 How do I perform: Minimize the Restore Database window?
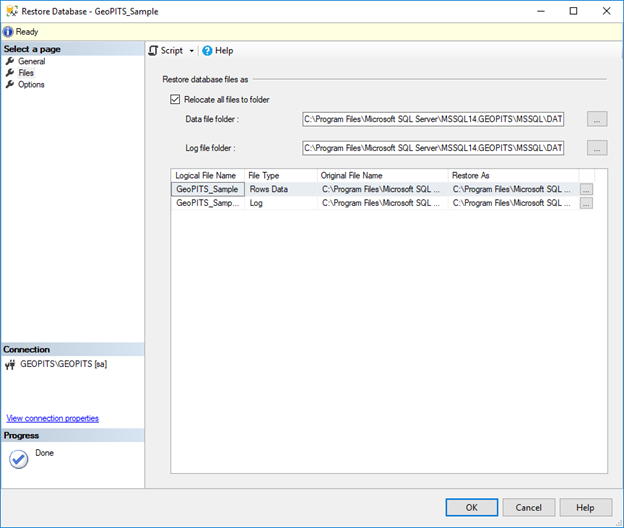pyautogui.click(x=540, y=11)
